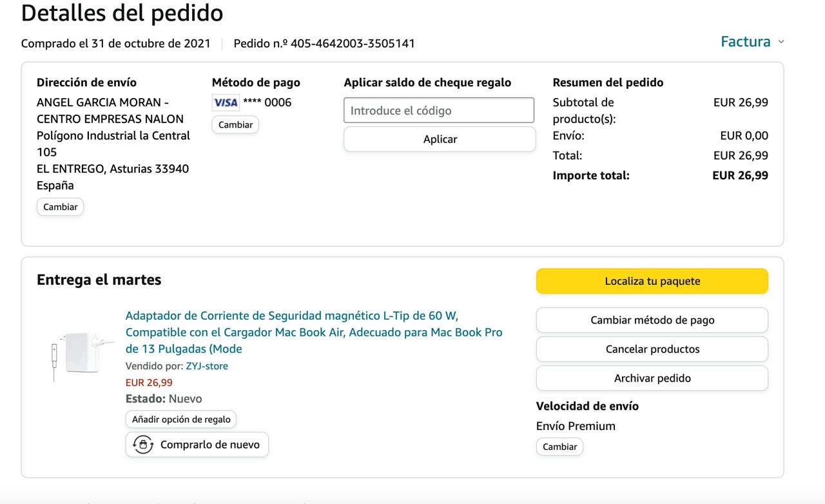Image resolution: width=825 pixels, height=504 pixels.
Task: Expand the Factura dropdown chevron
Action: point(782,43)
